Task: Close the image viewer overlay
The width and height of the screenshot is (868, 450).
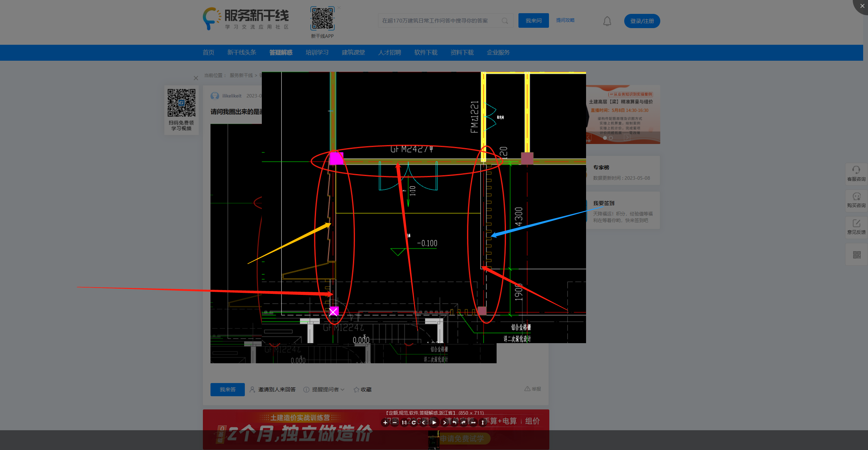Action: 862,6
